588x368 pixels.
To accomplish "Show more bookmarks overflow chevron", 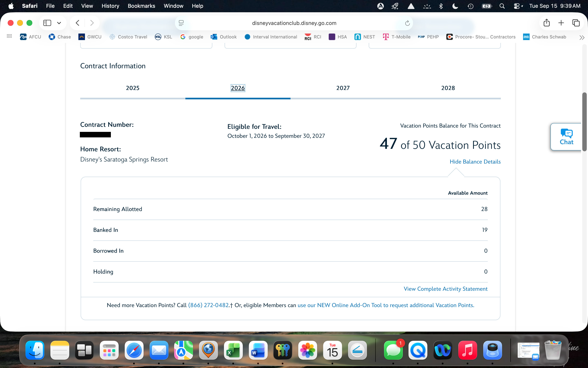I will pos(581,37).
